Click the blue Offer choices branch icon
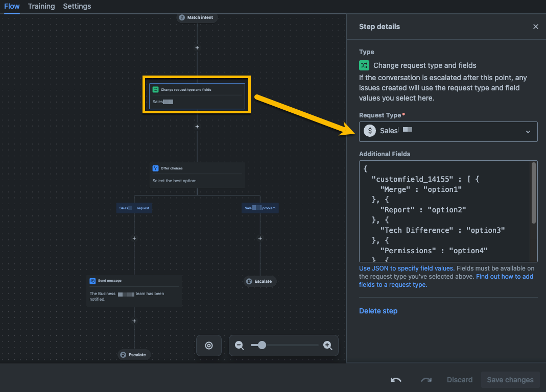This screenshot has height=392, width=546. click(156, 168)
